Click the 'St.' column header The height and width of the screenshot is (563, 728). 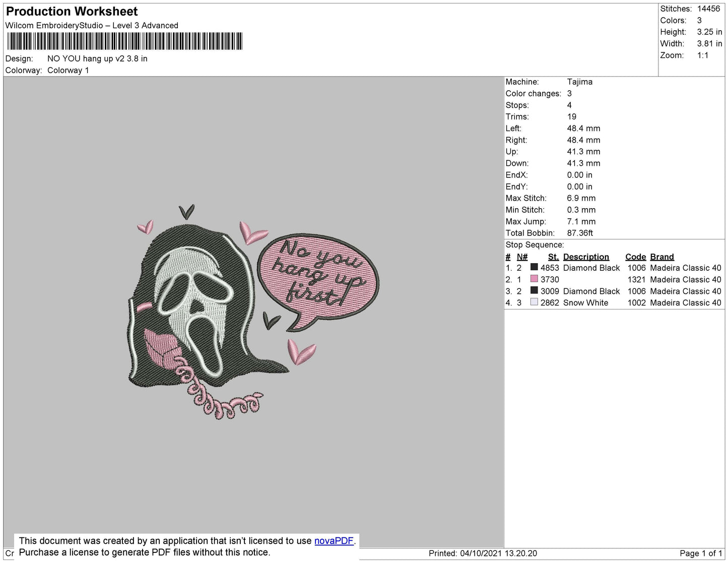(553, 257)
